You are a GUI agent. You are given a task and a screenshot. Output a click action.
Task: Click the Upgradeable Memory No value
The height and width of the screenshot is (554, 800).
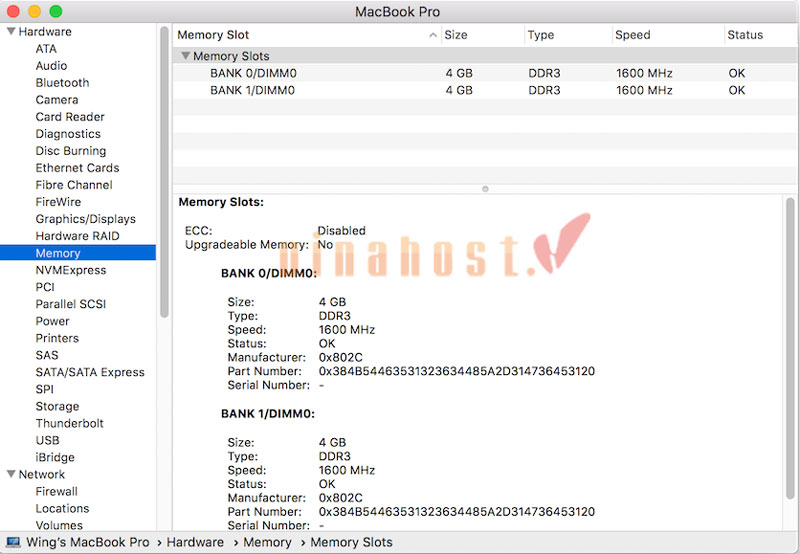tap(325, 245)
